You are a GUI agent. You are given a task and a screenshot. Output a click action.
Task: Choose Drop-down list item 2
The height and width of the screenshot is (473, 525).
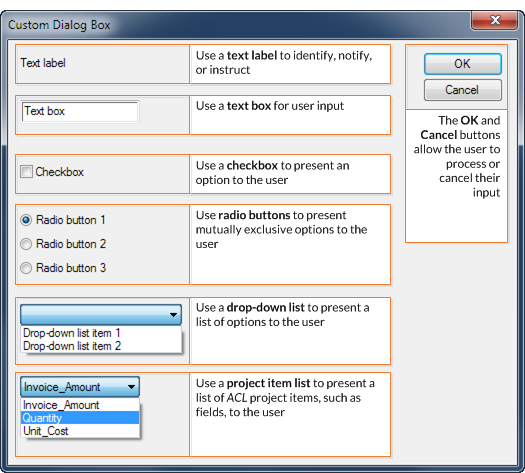point(101,346)
